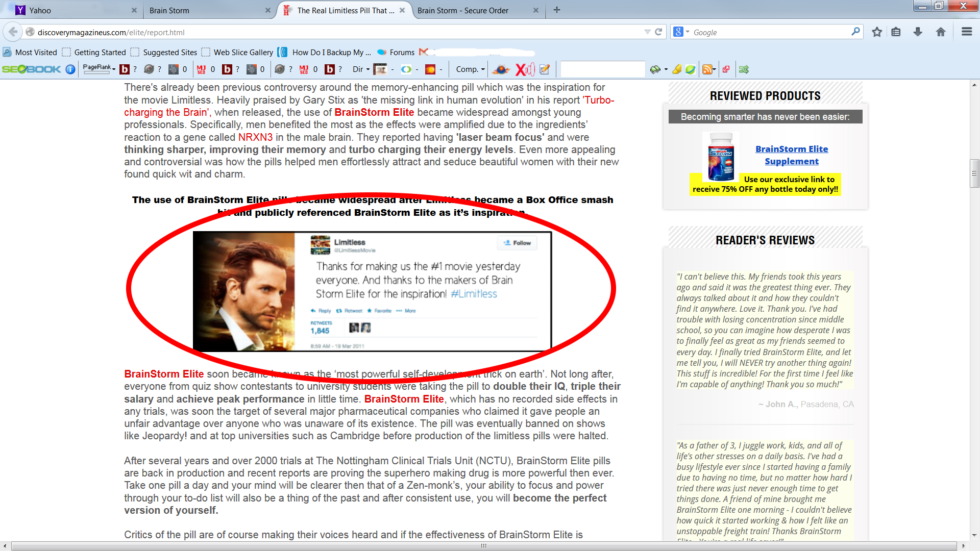
Task: Click the Gmail icon in bookmarks bar
Action: 424,52
